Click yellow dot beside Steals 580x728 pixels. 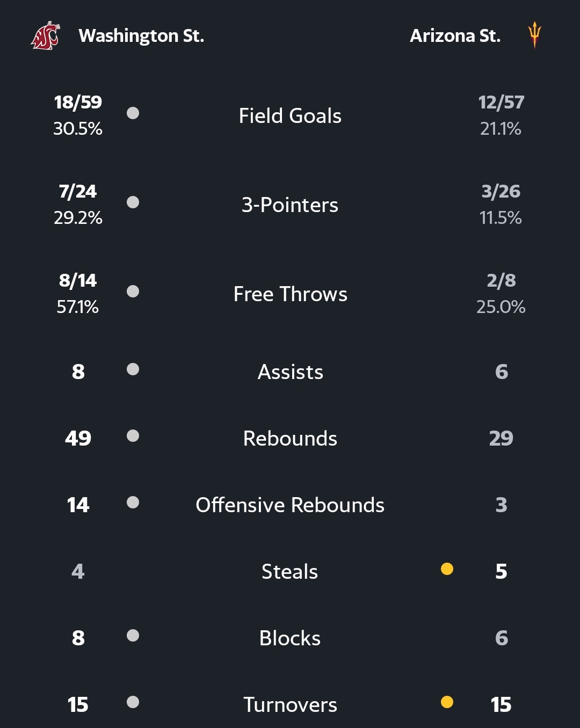pyautogui.click(x=447, y=569)
